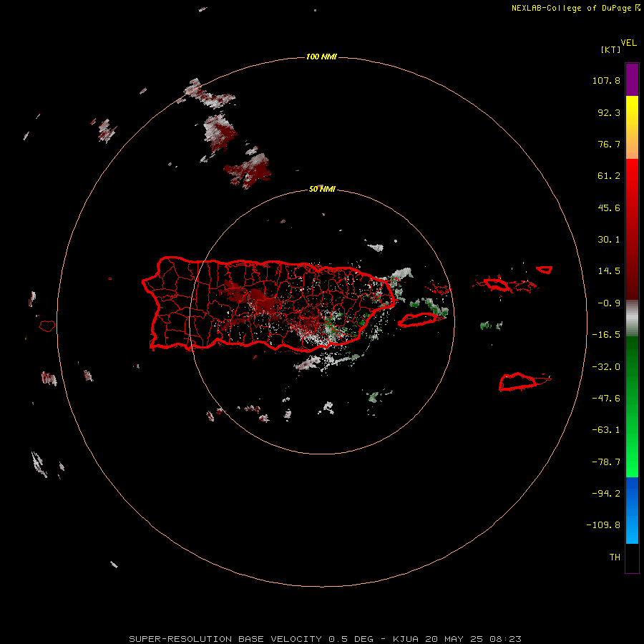Click the 14.5 velocity scale value

coord(609,271)
